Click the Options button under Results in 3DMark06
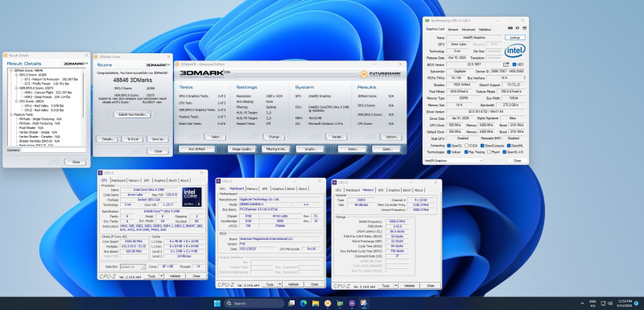 tap(390, 137)
